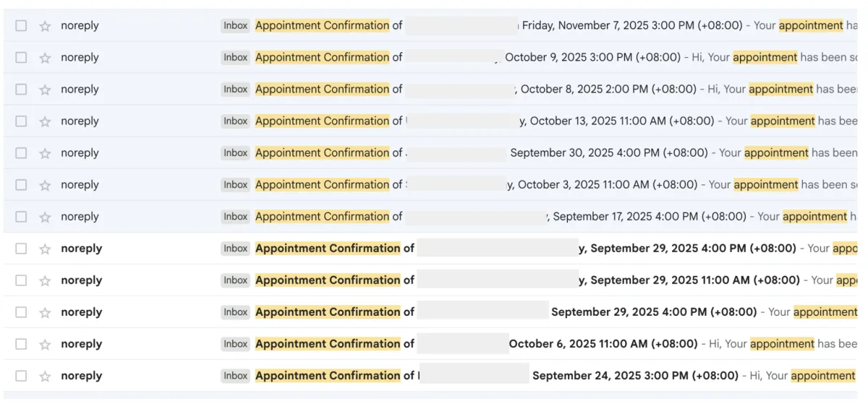The height and width of the screenshot is (409, 868).
Task: Click Inbox label on September 17 email
Action: point(235,217)
